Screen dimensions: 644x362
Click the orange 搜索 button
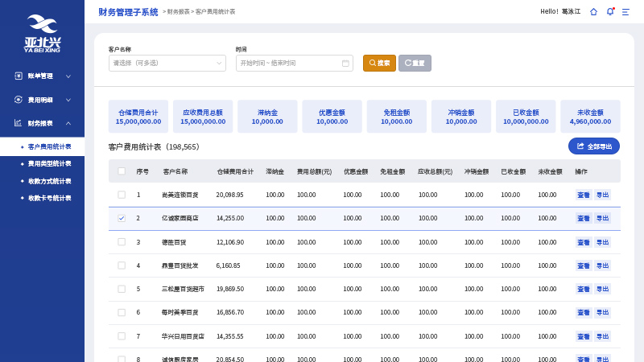(379, 64)
